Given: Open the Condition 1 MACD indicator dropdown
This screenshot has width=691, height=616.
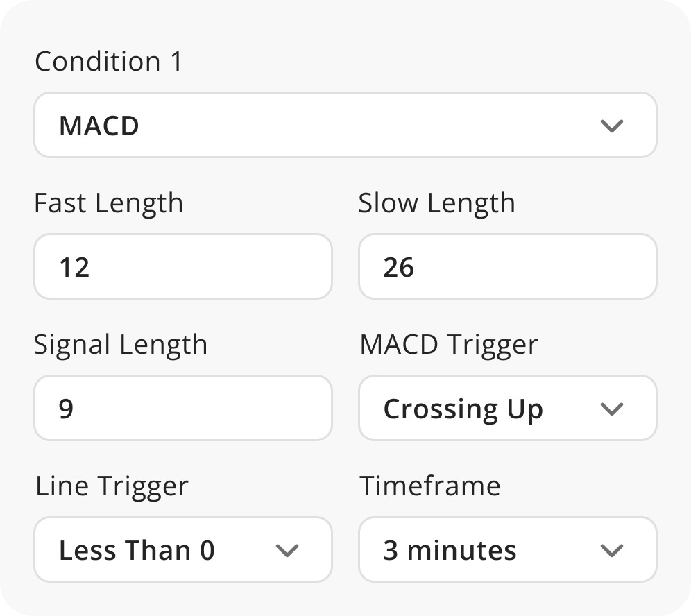Looking at the screenshot, I should 345,126.
